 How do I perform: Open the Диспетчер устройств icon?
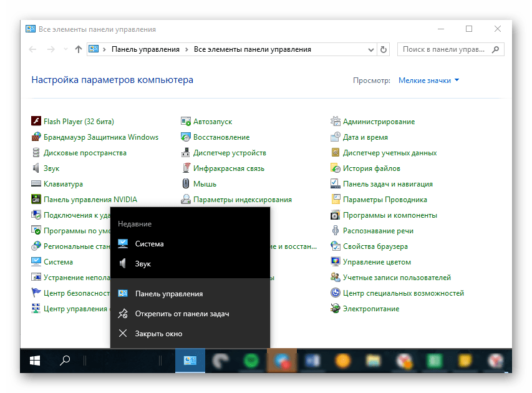coord(186,152)
